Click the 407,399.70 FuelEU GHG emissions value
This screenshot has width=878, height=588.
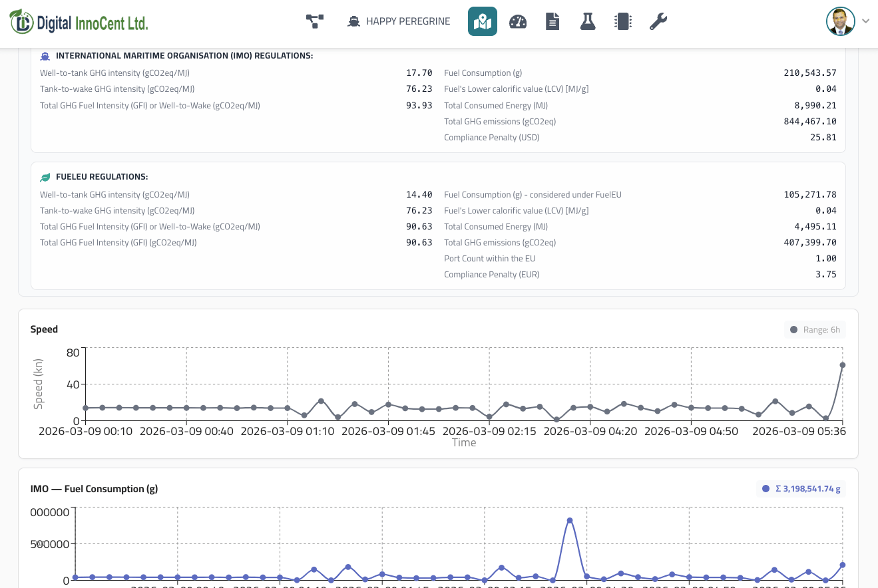810,243
